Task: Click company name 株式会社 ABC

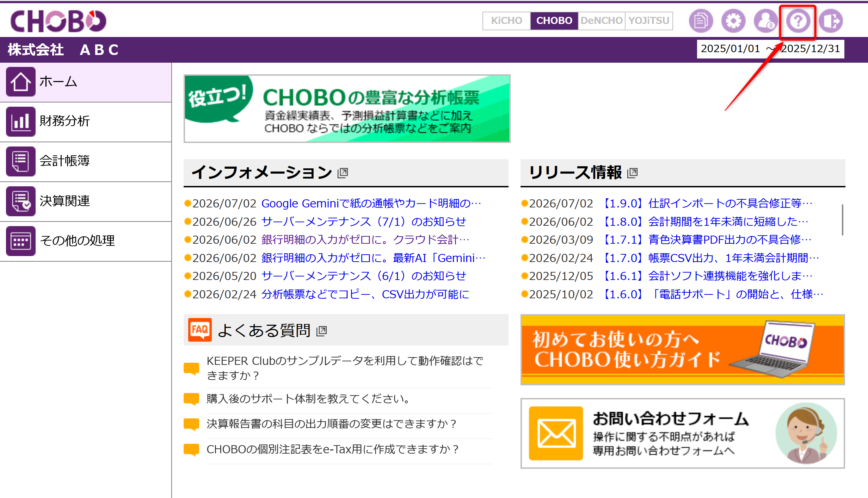Action: [x=63, y=50]
